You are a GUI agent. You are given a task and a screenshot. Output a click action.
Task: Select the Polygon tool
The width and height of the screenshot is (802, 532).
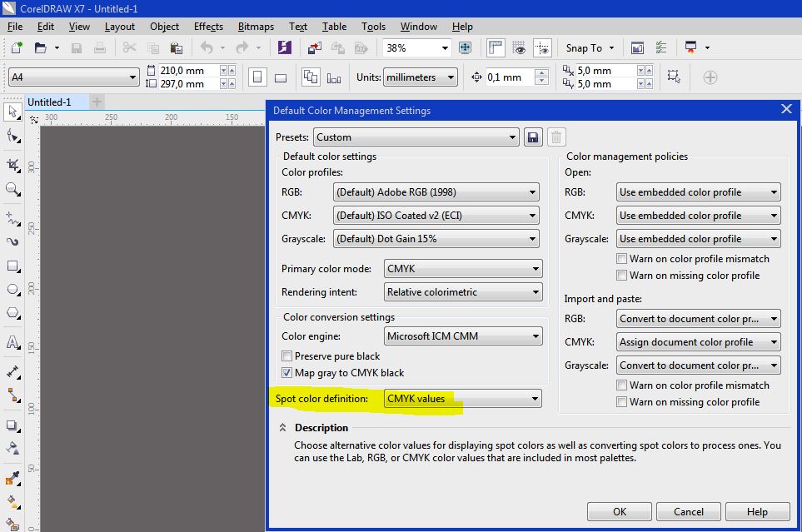pyautogui.click(x=12, y=313)
